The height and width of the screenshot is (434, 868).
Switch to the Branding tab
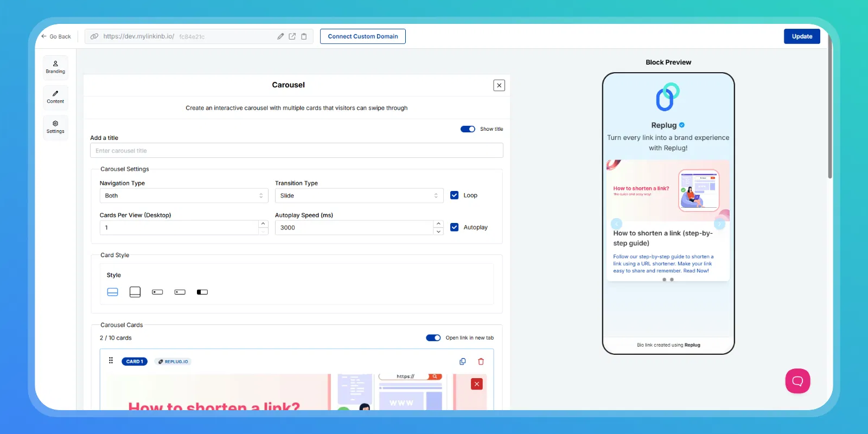pyautogui.click(x=55, y=67)
